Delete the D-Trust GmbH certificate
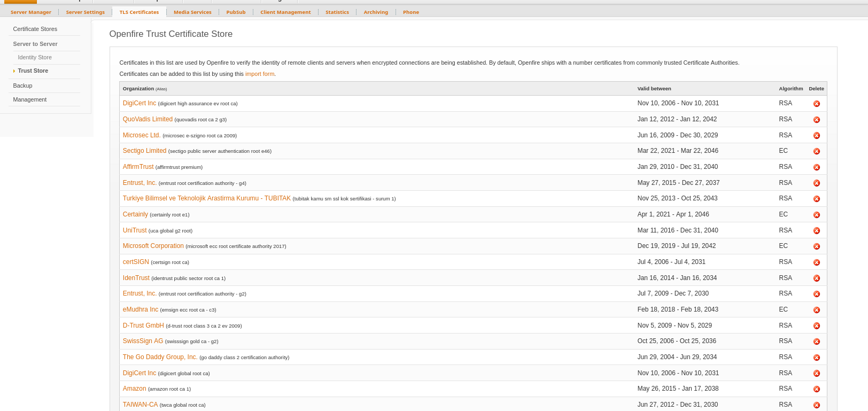The image size is (868, 411). 816,326
